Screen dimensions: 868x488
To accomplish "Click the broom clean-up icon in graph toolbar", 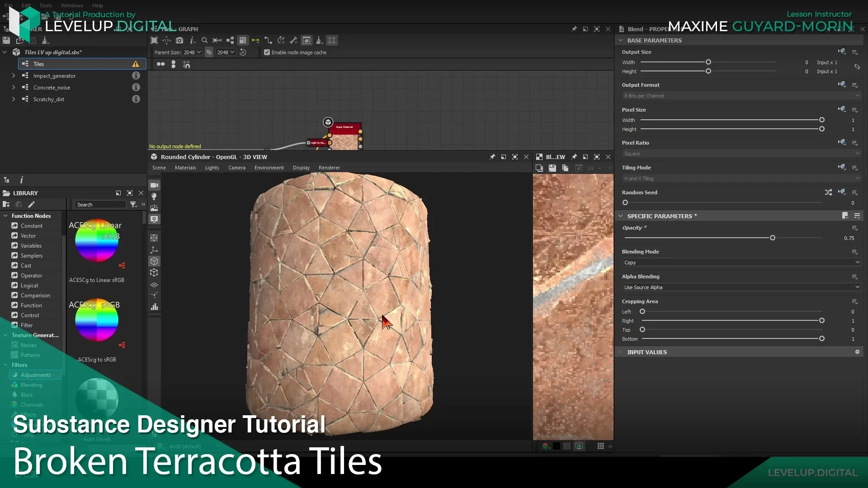I will (x=319, y=40).
